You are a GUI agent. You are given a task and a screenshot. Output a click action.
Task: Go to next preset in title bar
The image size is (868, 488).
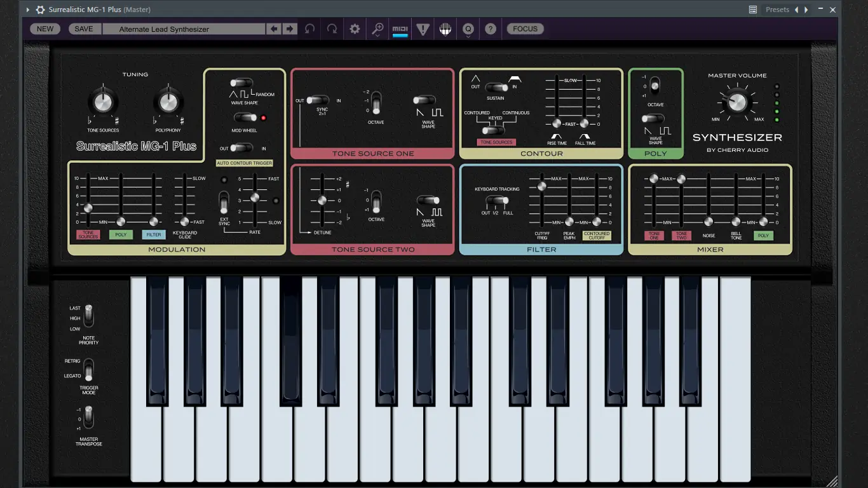(806, 10)
